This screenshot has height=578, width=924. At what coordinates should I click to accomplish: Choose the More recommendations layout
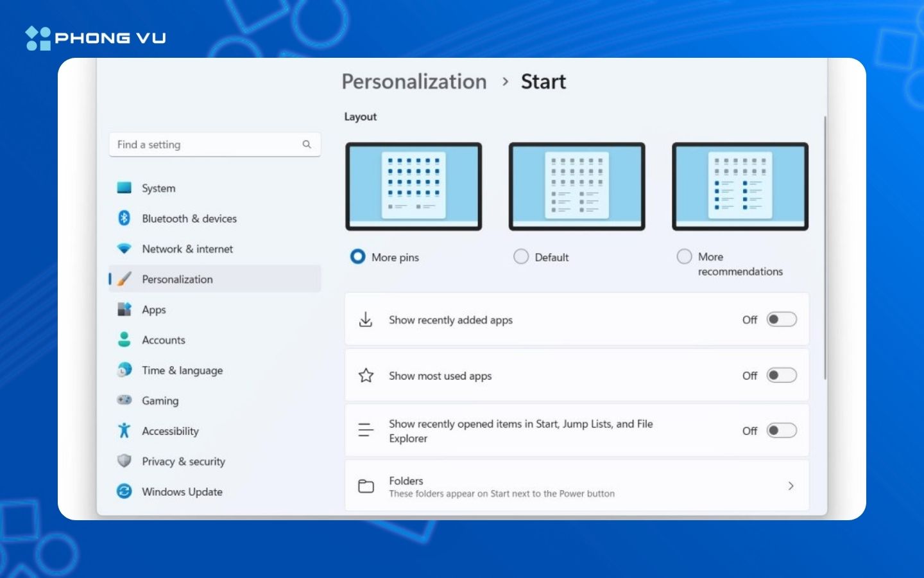[x=684, y=256]
